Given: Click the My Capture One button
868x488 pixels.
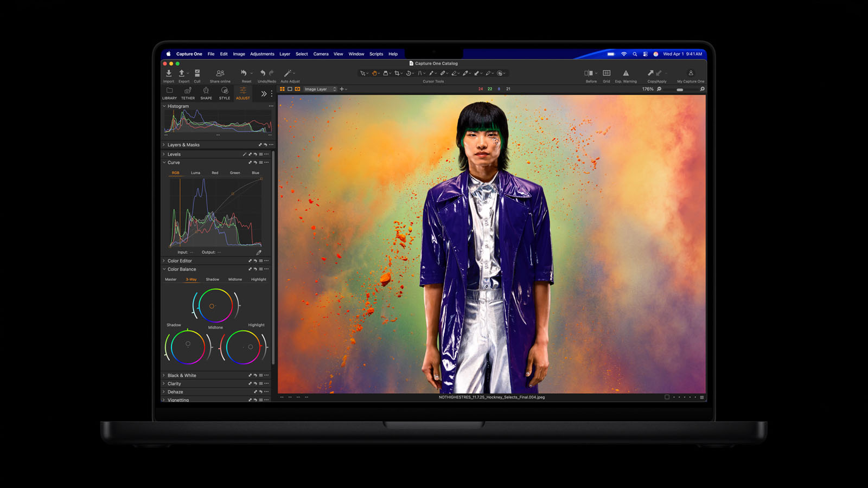Looking at the screenshot, I should tap(691, 73).
